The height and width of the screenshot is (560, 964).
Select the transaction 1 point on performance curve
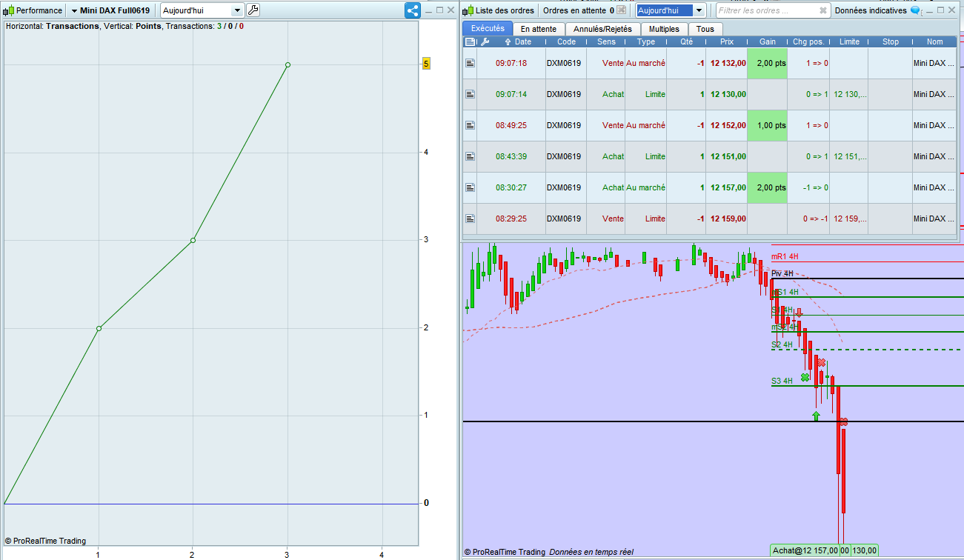(99, 328)
